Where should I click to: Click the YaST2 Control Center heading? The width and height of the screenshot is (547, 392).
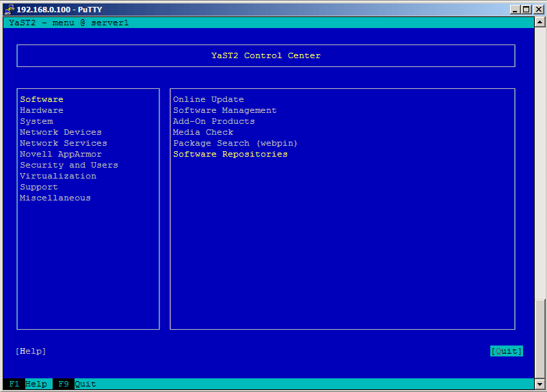266,56
